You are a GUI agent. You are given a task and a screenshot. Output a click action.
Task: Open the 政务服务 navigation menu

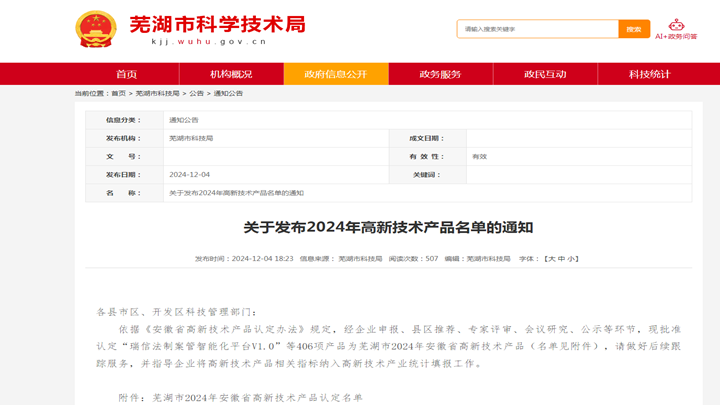[x=440, y=74]
